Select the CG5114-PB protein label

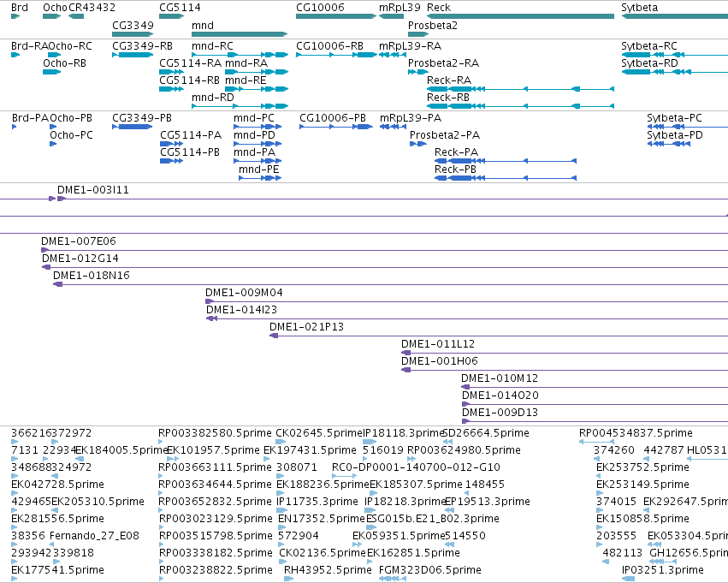point(189,152)
